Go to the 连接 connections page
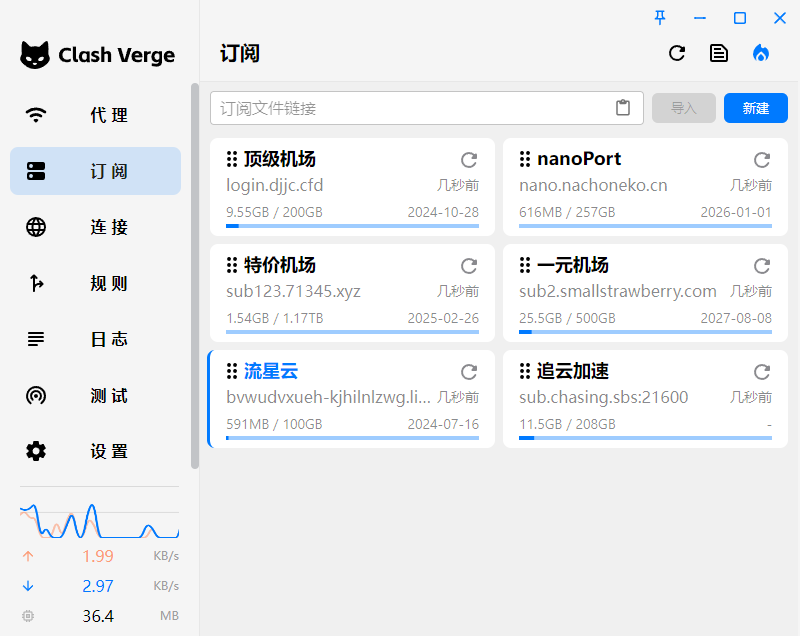The image size is (800, 636). point(95,227)
